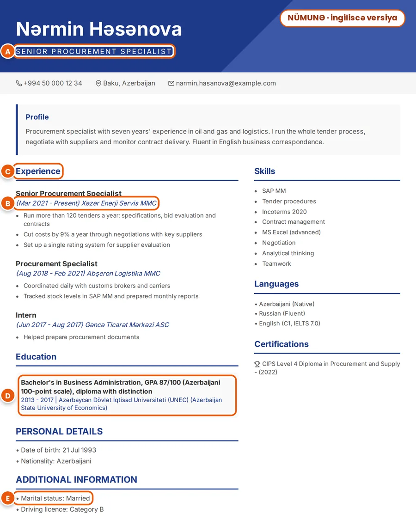Click the Experience section heading
Screen dimensions: 416x532
pyautogui.click(x=38, y=171)
